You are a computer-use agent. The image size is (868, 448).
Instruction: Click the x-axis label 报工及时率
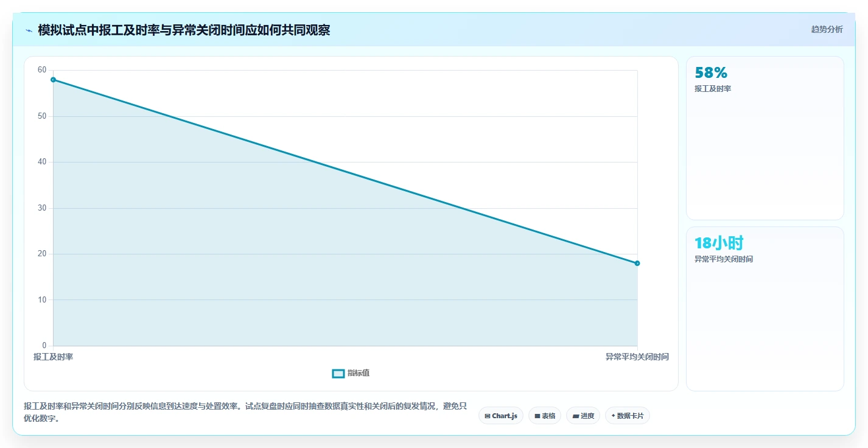pyautogui.click(x=53, y=357)
